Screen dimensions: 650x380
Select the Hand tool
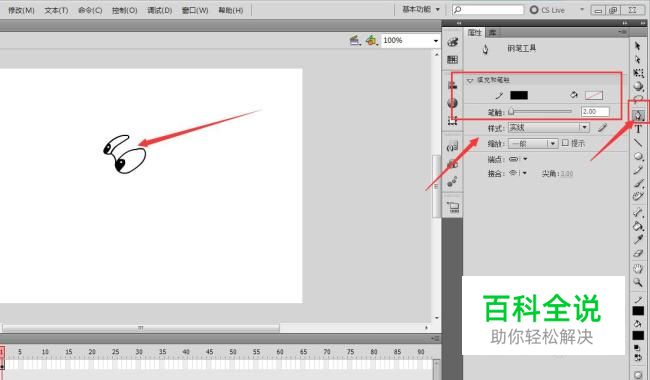[638, 269]
